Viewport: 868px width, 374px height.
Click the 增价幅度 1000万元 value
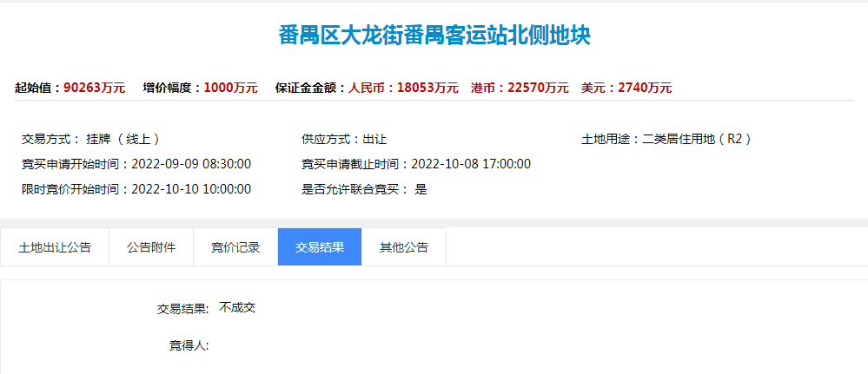[x=231, y=88]
